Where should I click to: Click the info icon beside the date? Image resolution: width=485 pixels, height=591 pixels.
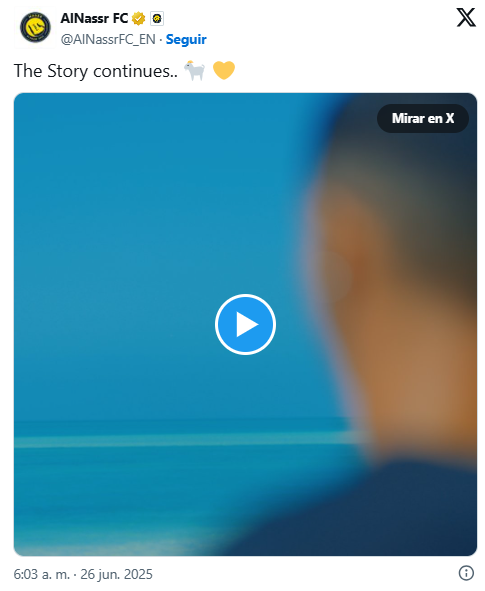pos(466,574)
